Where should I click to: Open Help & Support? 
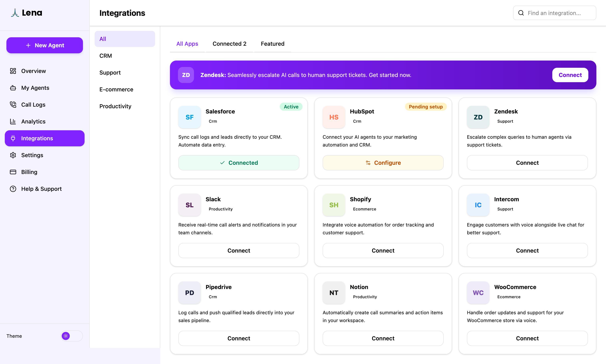45,189
